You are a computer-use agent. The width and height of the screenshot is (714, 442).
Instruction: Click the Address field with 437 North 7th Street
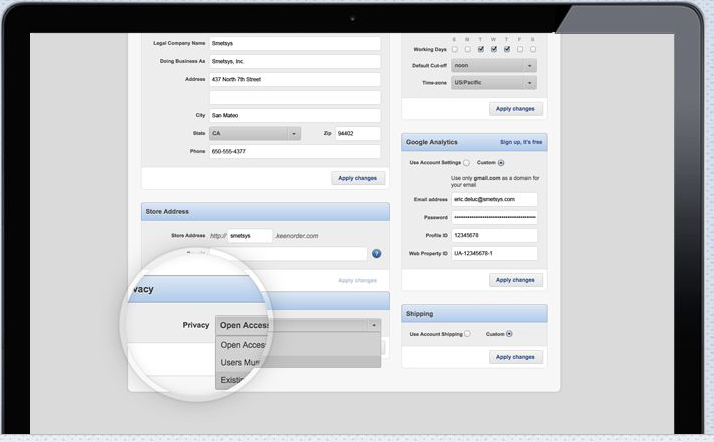(x=295, y=79)
